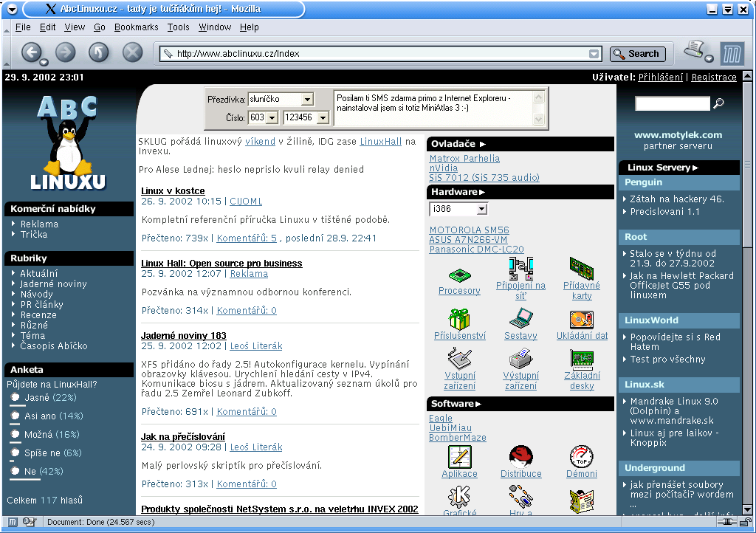Viewport: 756px width, 533px height.
Task: Select the Spíše ne (6%) poll option
Action: [x=15, y=452]
